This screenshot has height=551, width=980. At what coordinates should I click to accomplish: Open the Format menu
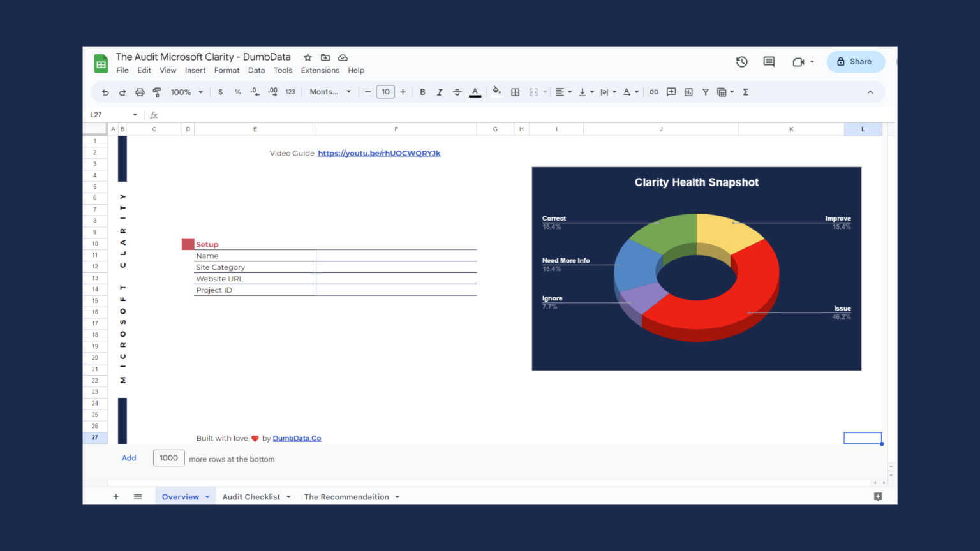click(226, 71)
